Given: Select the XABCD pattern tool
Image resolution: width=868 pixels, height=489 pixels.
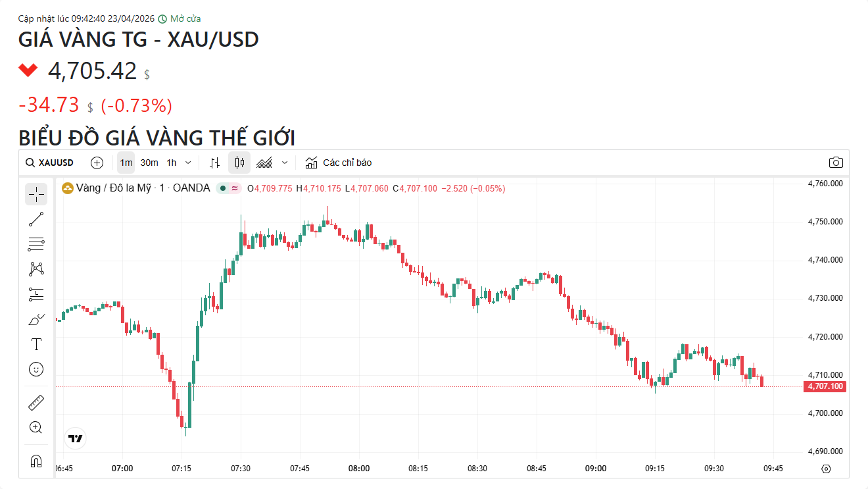Looking at the screenshot, I should (36, 269).
